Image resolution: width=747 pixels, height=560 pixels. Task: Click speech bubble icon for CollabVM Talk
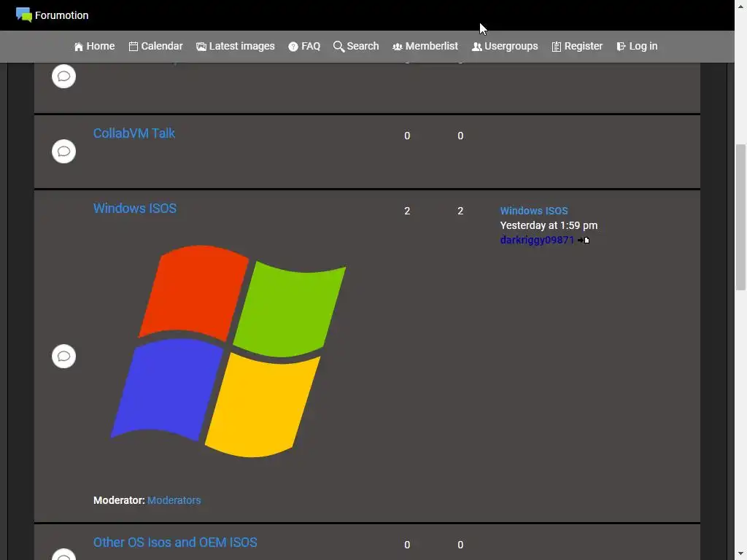(x=64, y=152)
